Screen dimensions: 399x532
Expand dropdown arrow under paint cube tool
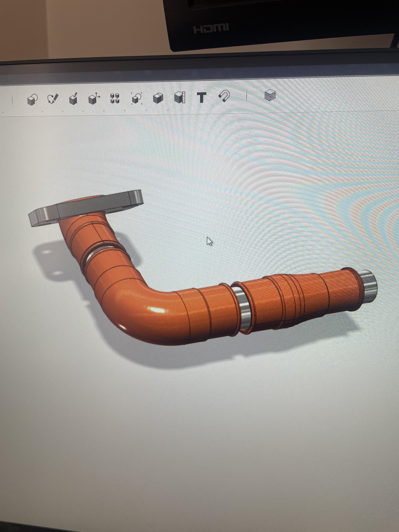point(83,111)
